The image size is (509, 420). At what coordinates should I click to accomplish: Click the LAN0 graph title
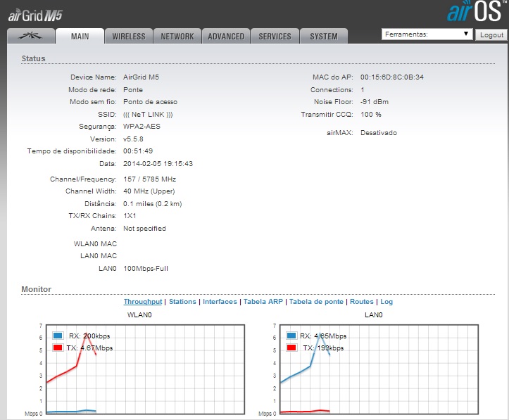374,315
